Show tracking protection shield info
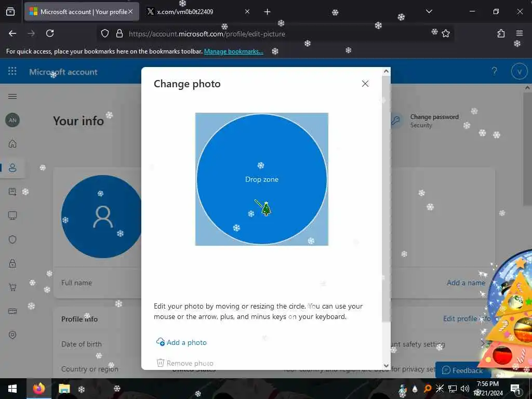 point(105,33)
